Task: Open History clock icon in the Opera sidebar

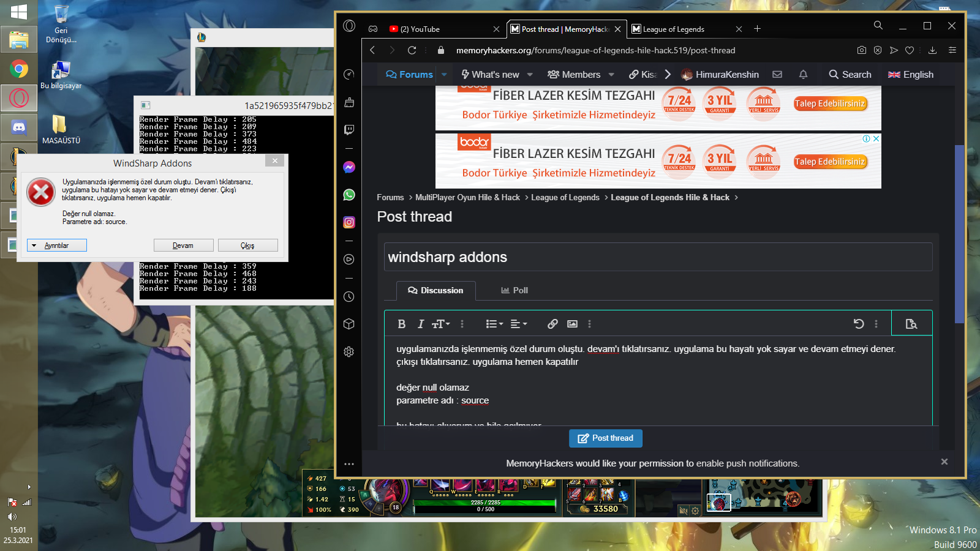Action: tap(349, 296)
